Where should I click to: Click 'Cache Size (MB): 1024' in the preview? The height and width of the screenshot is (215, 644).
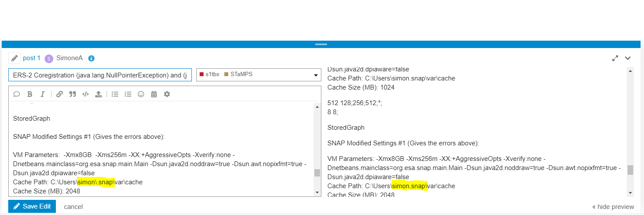[361, 87]
